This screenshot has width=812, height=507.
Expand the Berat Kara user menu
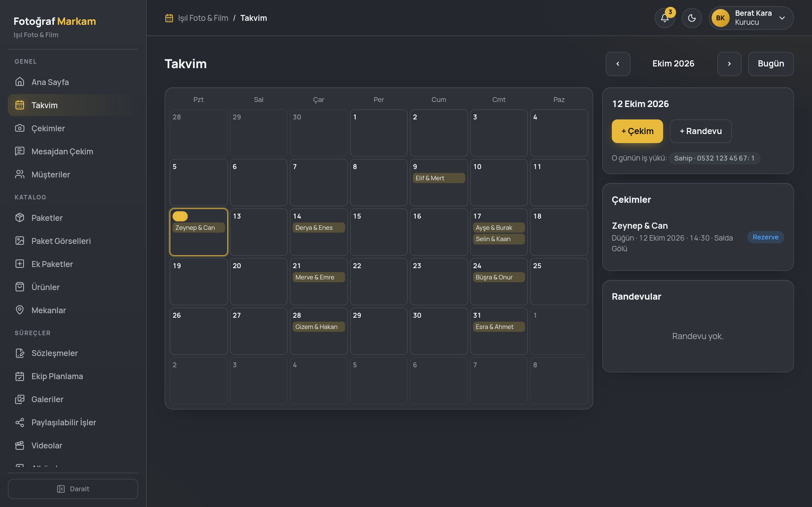[751, 18]
